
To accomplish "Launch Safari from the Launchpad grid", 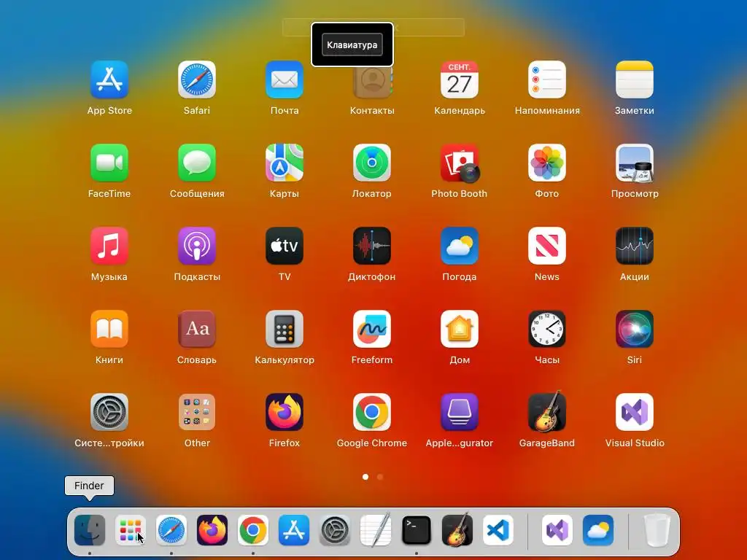I will pos(197,79).
